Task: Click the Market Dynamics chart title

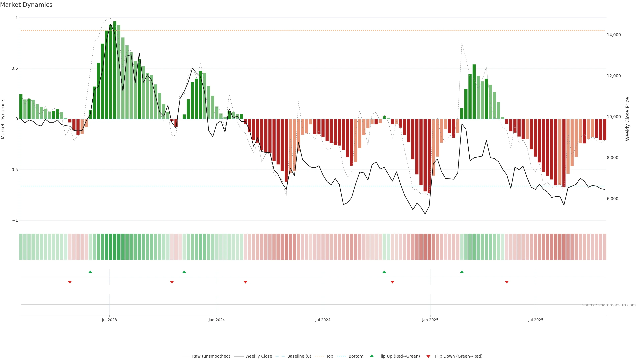Action: click(x=26, y=5)
